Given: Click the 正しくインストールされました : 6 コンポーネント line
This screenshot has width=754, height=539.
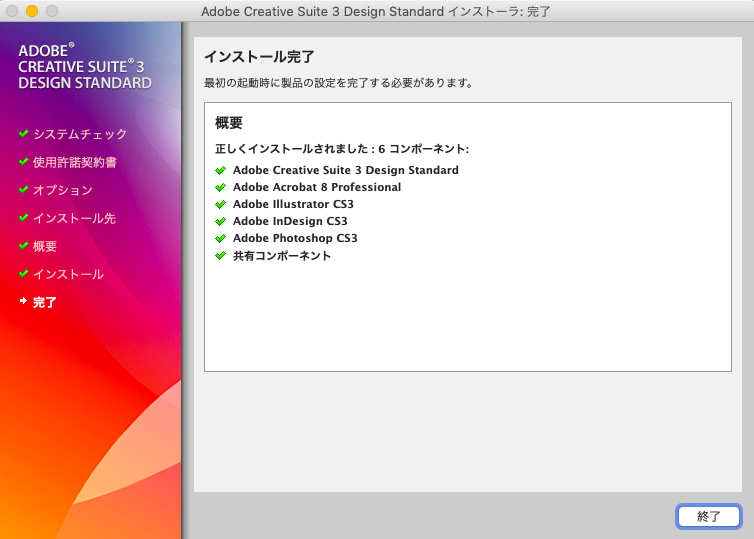Looking at the screenshot, I should (x=342, y=149).
